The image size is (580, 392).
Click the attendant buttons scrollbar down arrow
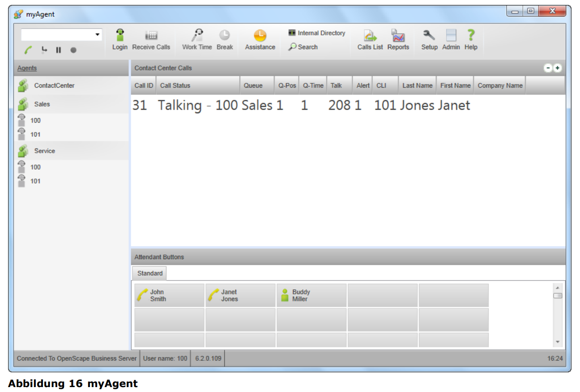click(x=557, y=342)
